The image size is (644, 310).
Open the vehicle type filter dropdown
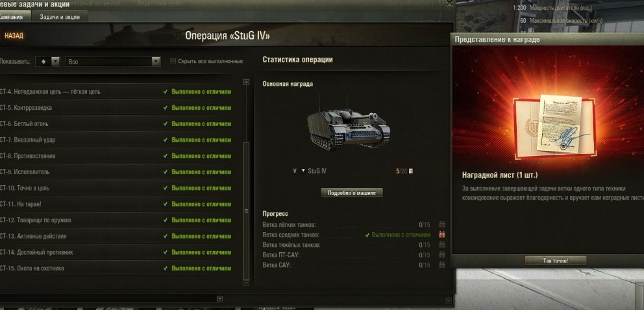(x=47, y=61)
